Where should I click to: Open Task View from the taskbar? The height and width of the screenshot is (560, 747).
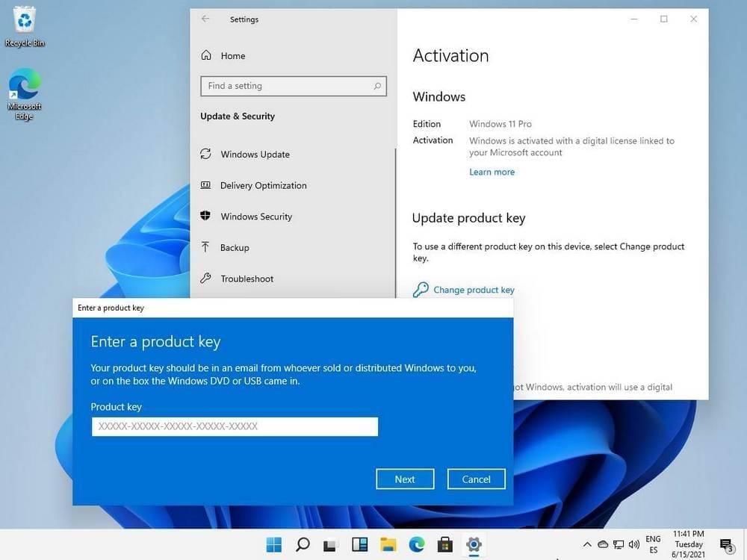(x=331, y=545)
